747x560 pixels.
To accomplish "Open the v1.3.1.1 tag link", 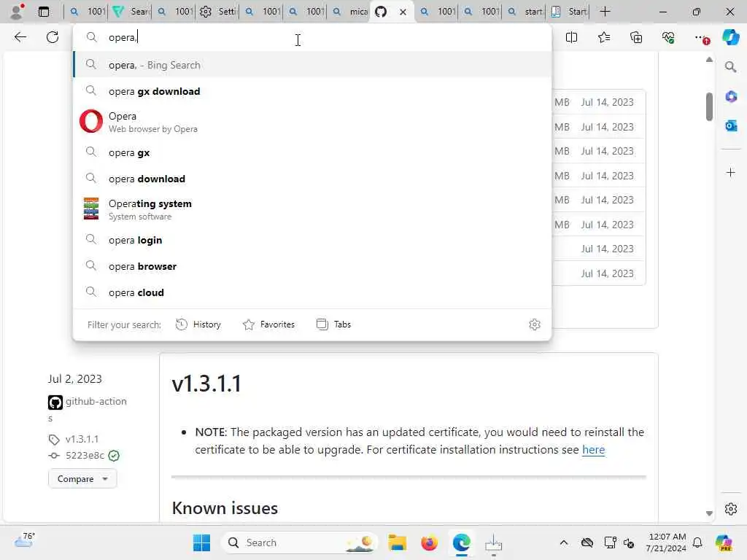I will (82, 439).
